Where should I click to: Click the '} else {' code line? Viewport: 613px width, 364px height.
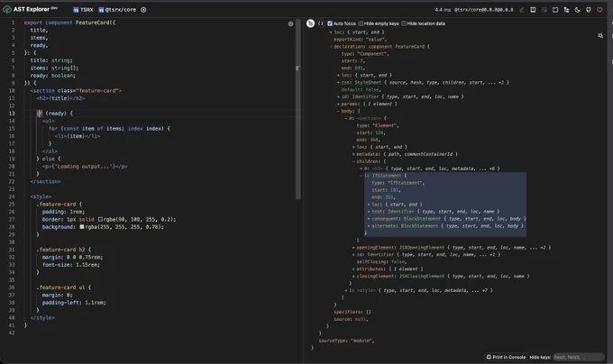coord(49,159)
